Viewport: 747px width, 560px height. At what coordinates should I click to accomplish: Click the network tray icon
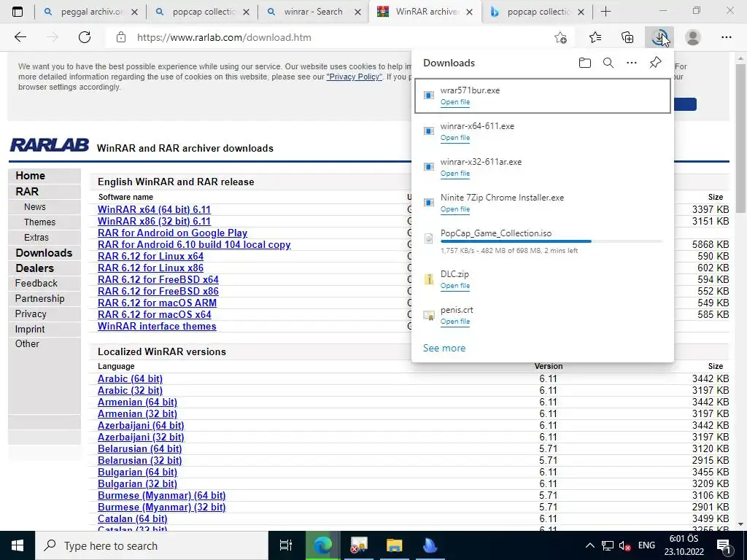(x=608, y=545)
